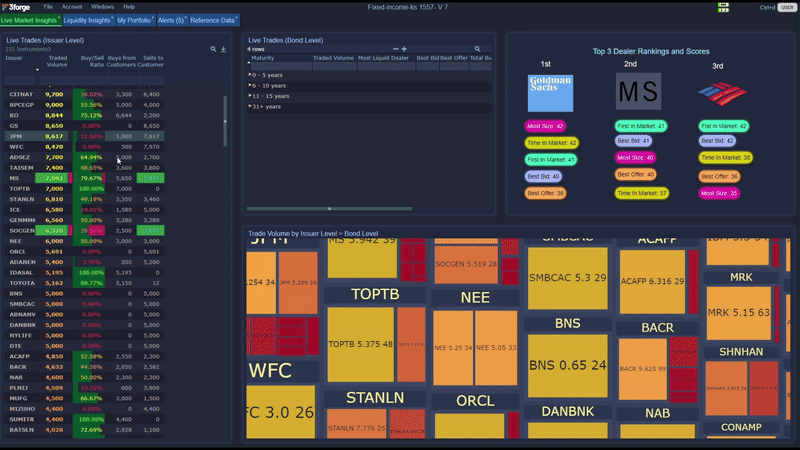Sort by Buys from Customers column header
The image size is (800, 450).
point(121,61)
